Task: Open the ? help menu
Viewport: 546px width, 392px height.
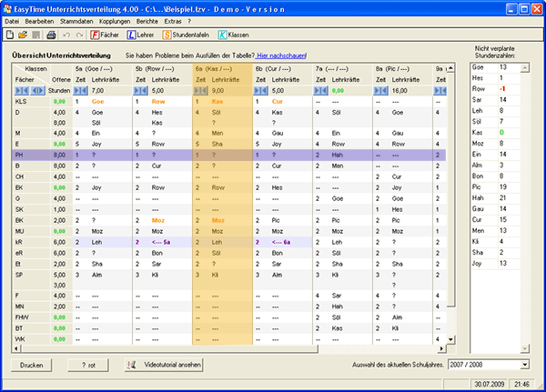Action: pos(189,21)
